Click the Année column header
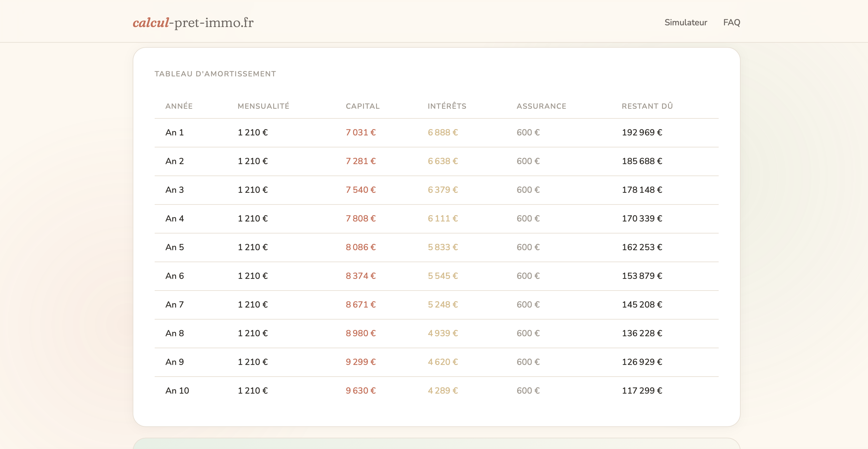Screen dimensions: 868x449 pyautogui.click(x=179, y=106)
